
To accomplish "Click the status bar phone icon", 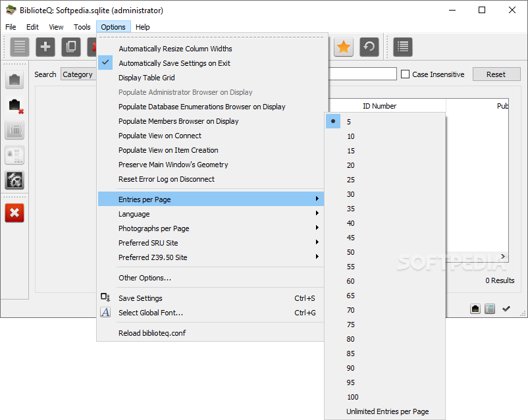I will click(490, 309).
